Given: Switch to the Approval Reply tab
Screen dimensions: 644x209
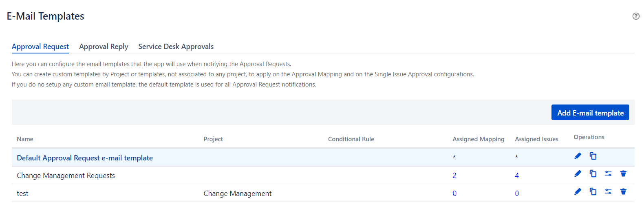Looking at the screenshot, I should point(104,47).
